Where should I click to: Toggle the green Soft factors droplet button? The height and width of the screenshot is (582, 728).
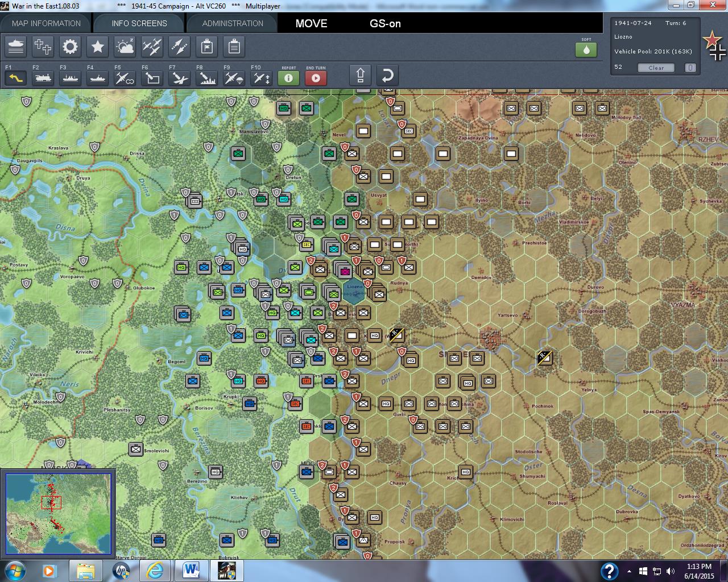pos(586,49)
